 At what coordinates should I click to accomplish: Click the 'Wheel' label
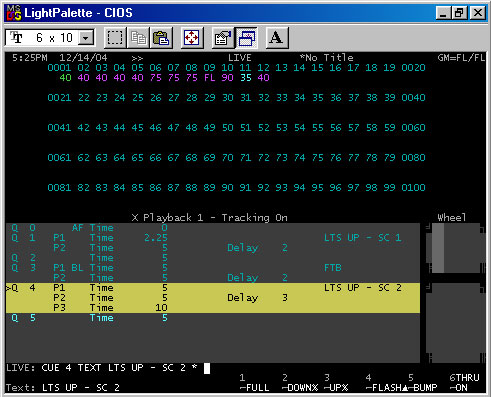pos(452,218)
